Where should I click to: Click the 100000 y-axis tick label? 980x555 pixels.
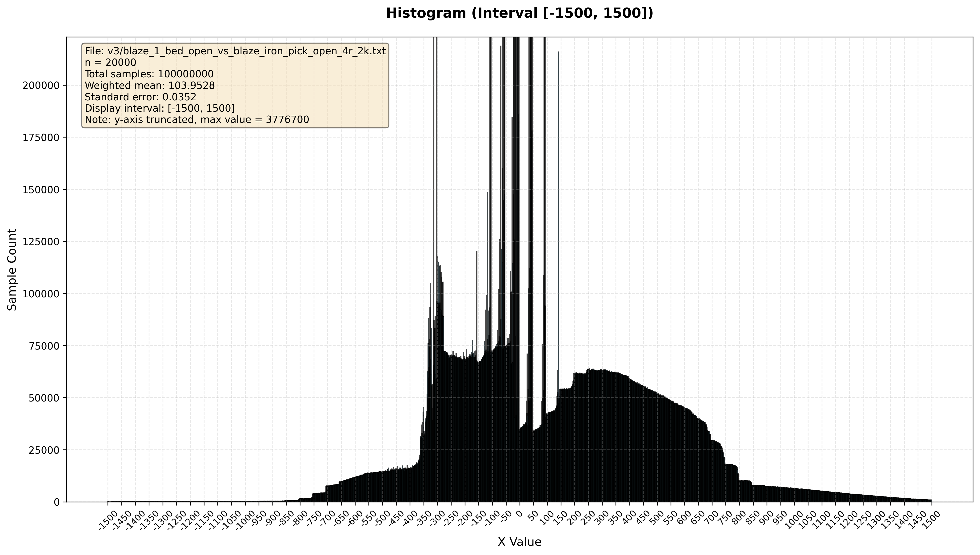coord(41,294)
